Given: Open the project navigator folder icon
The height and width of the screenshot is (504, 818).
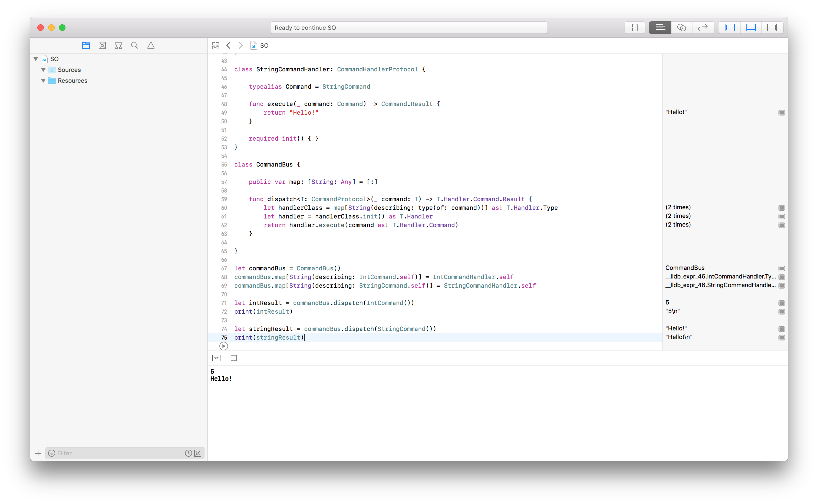Looking at the screenshot, I should point(86,46).
